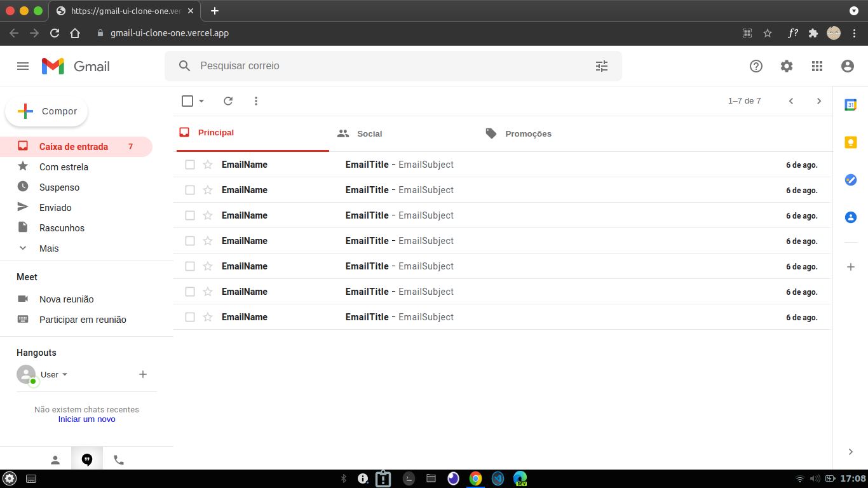Image resolution: width=868 pixels, height=488 pixels.
Task: Open Google Keep in side panel
Action: 850,142
